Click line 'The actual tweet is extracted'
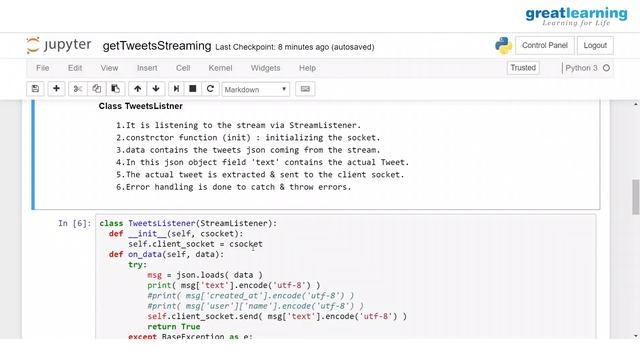Screen dimensions: 640x360 (260, 174)
